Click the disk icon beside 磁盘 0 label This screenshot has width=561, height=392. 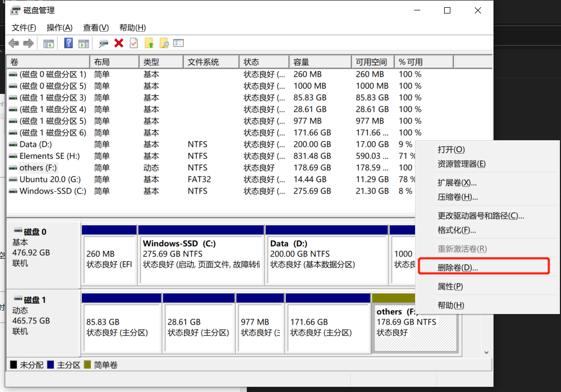[18, 231]
